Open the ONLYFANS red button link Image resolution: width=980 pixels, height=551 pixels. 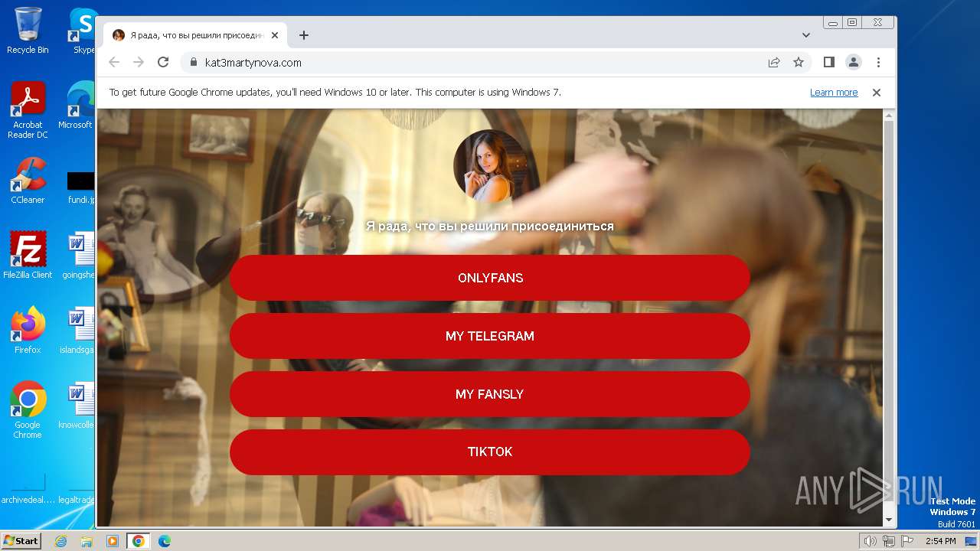[x=490, y=278]
